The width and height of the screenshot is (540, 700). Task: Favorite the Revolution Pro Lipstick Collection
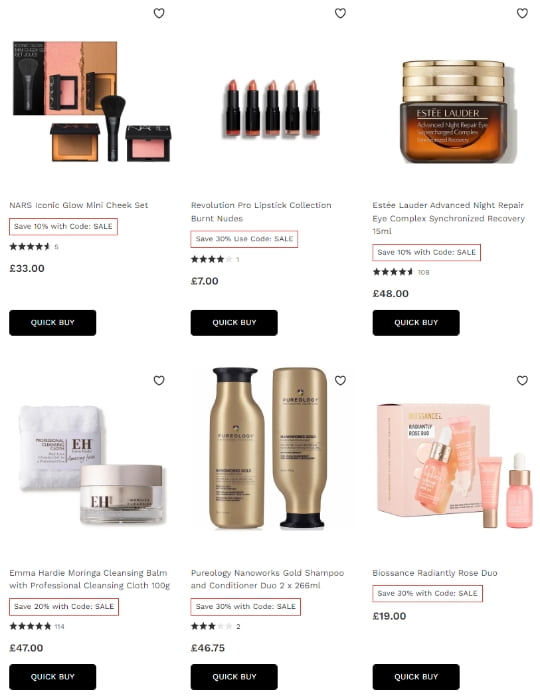click(x=341, y=13)
